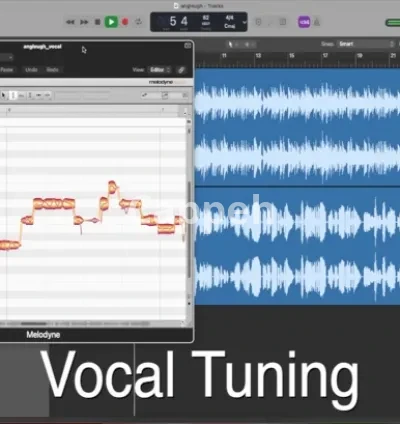Click the long orange note blob
This screenshot has height=424, width=400.
[x=54, y=203]
